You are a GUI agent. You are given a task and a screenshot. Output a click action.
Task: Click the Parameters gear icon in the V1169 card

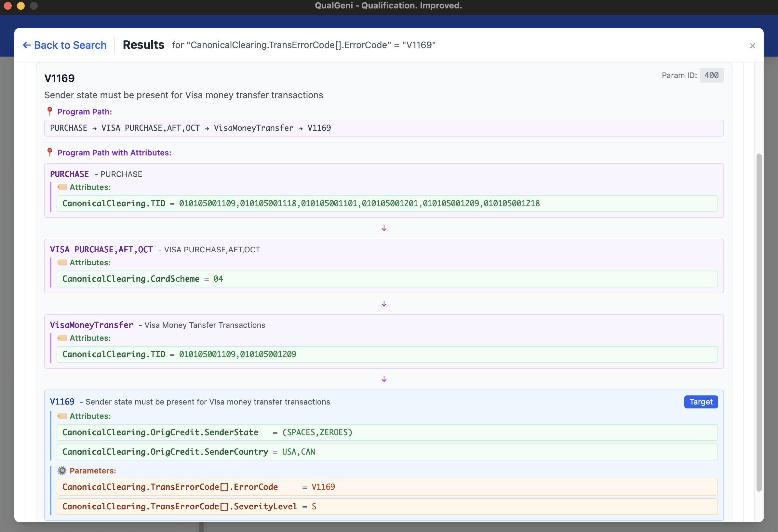coord(61,471)
